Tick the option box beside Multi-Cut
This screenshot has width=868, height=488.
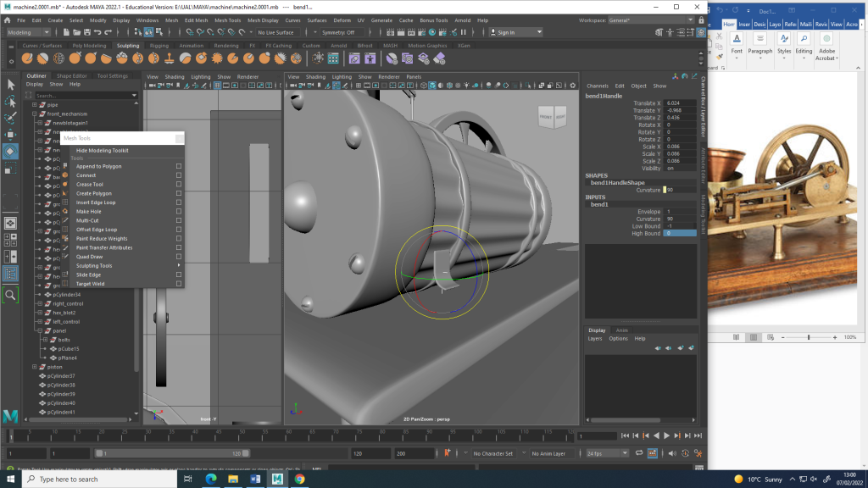click(x=179, y=220)
